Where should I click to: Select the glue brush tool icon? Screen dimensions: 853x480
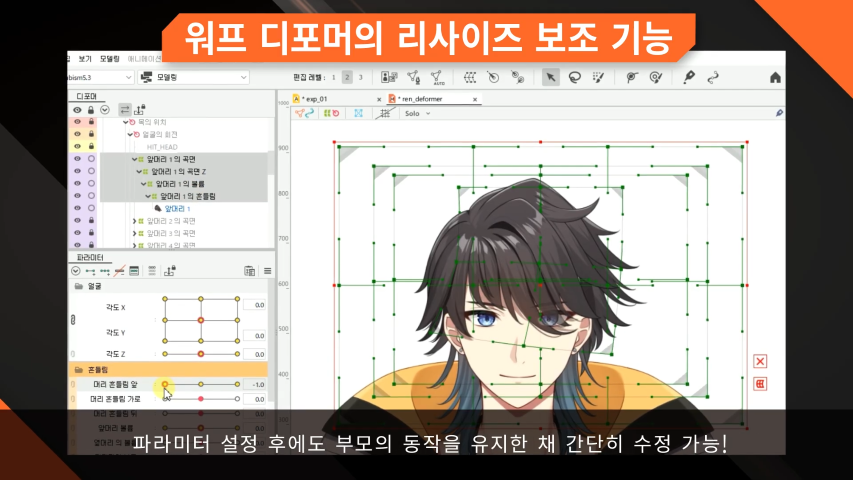(656, 77)
